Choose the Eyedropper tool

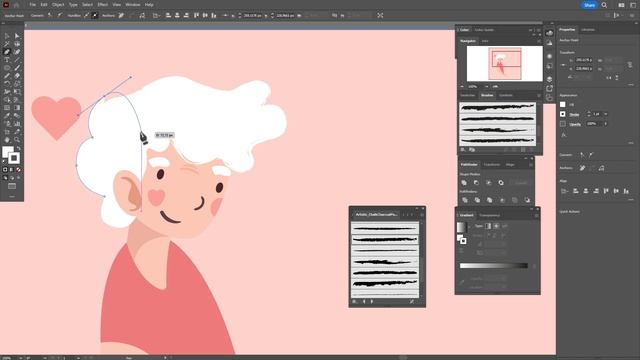click(x=7, y=116)
